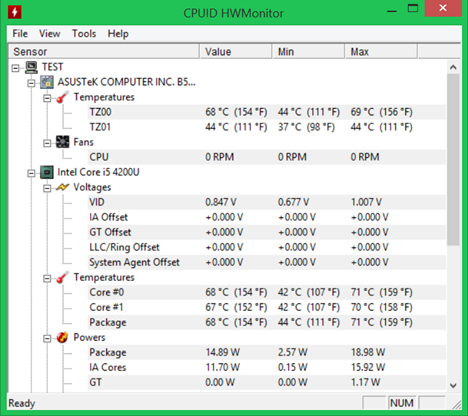Select the CPU fan row
Screen dimensions: 468x416
[x=267, y=157]
